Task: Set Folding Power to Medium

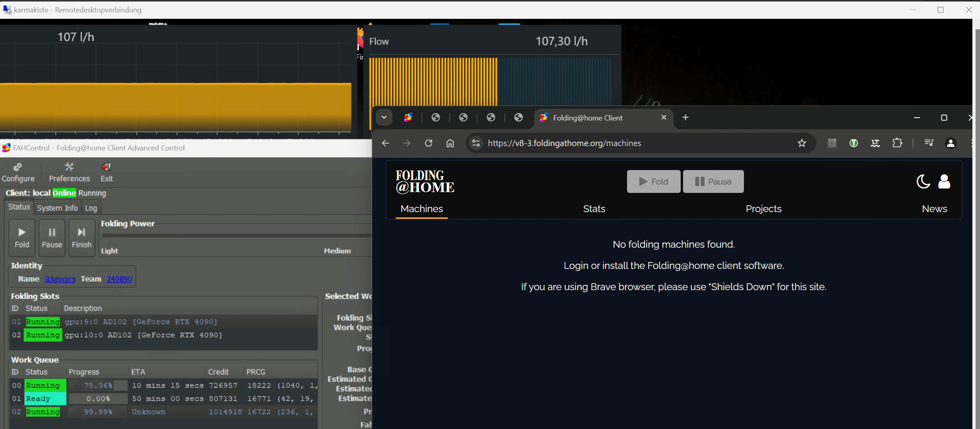Action: click(337, 251)
